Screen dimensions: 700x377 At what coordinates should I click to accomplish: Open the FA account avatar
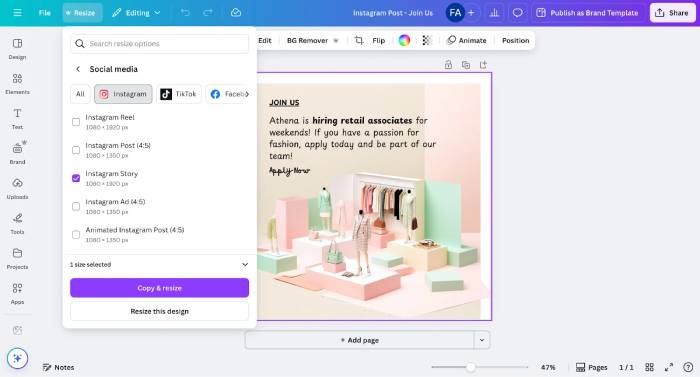(455, 13)
